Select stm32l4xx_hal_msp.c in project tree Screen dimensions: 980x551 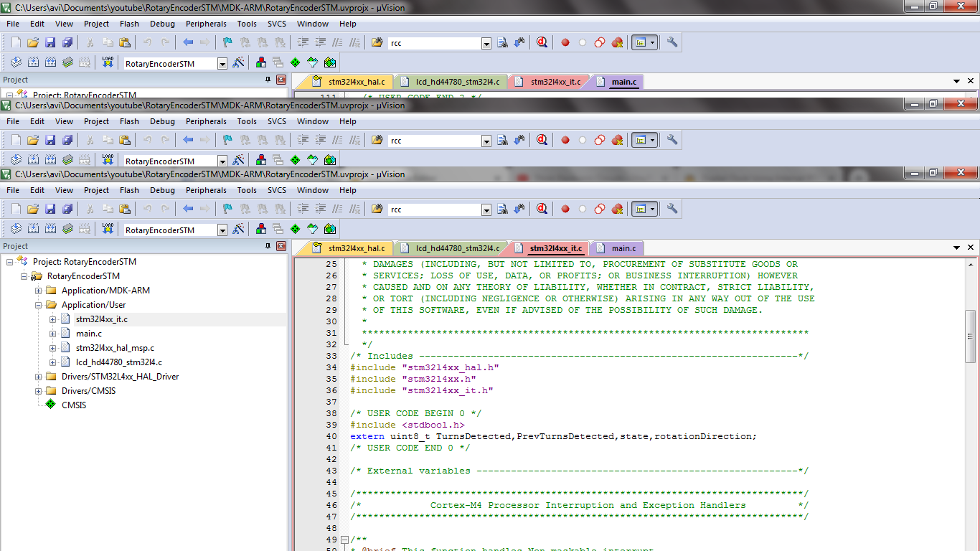[115, 348]
